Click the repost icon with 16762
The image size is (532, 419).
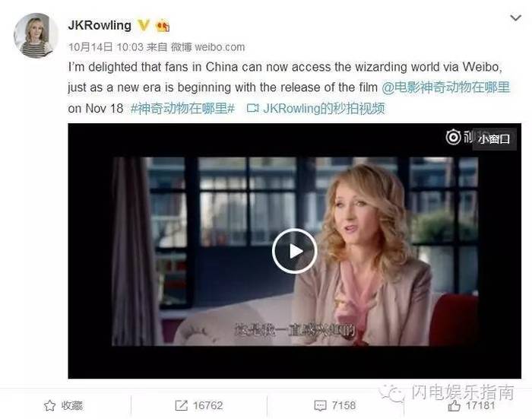[181, 405]
